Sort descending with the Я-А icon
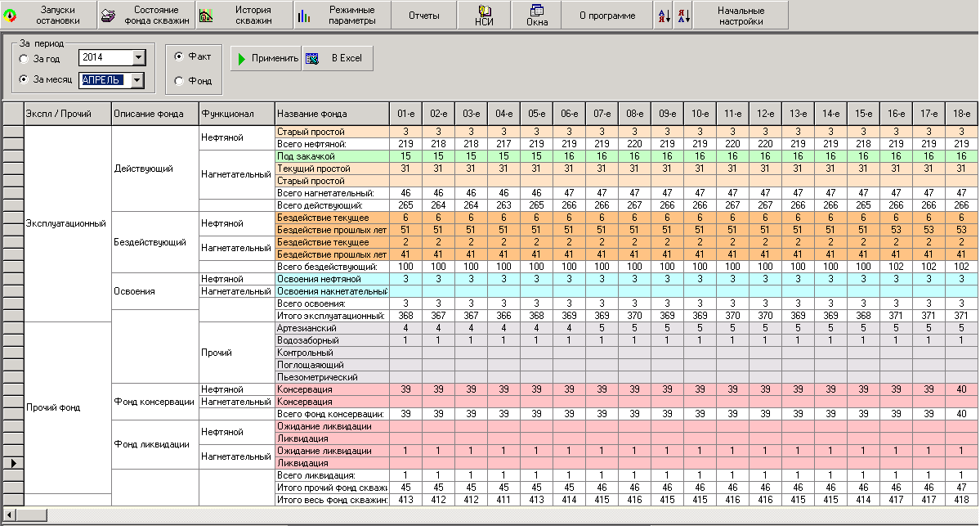The width and height of the screenshot is (980, 526). [683, 15]
